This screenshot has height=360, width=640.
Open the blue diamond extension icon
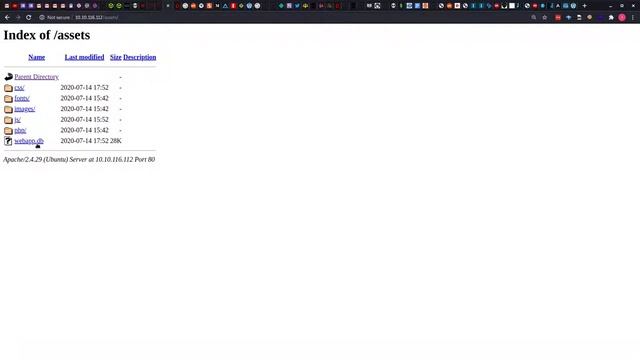pos(569,18)
